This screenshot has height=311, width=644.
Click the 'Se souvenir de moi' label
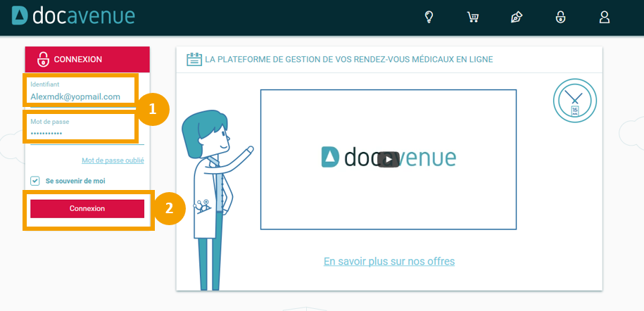(75, 181)
